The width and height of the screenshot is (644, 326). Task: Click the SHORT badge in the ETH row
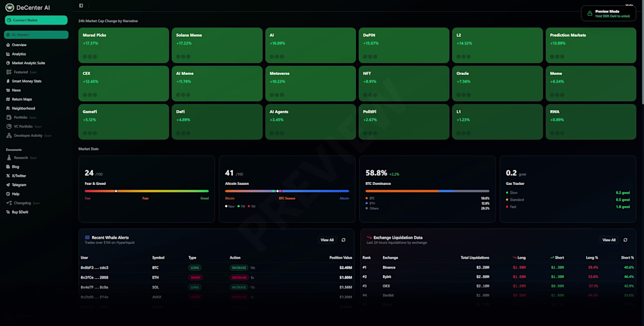coord(196,277)
